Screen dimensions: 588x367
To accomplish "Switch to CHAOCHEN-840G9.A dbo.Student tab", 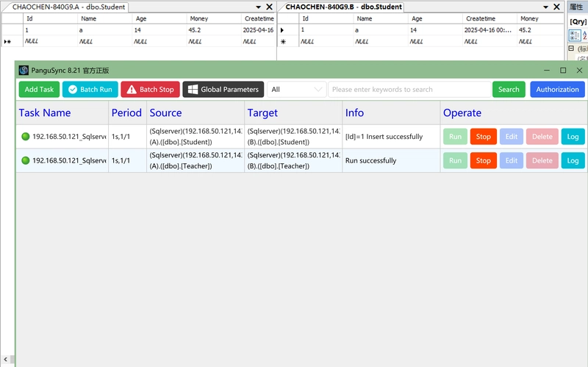I will (x=68, y=7).
